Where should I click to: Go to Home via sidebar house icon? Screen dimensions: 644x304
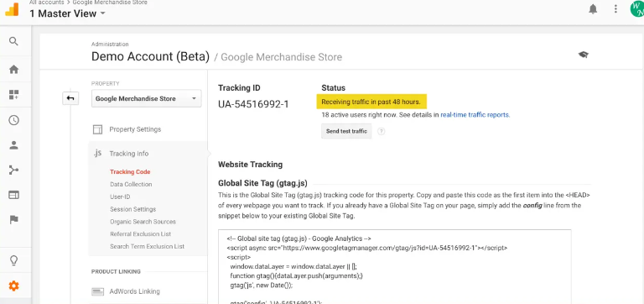14,70
